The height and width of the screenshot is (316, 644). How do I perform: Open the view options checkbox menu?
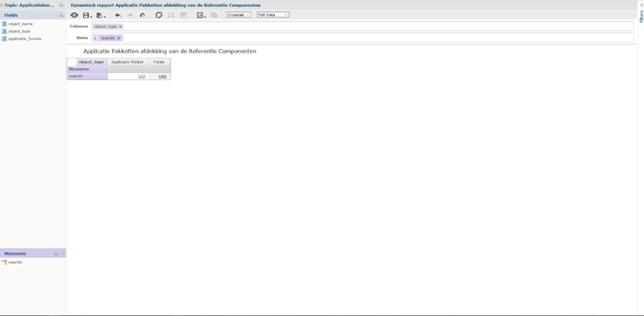(201, 15)
